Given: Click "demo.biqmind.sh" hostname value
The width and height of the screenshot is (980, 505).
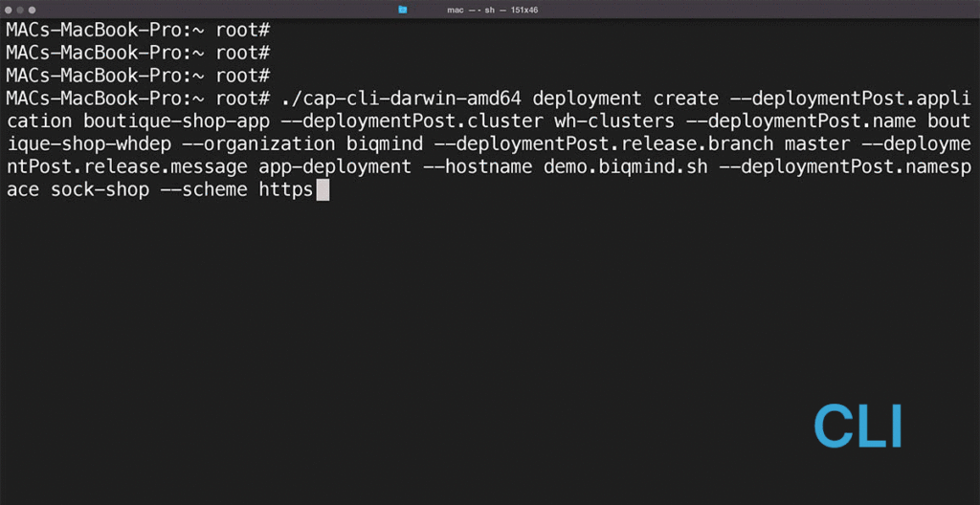Looking at the screenshot, I should coord(626,167).
